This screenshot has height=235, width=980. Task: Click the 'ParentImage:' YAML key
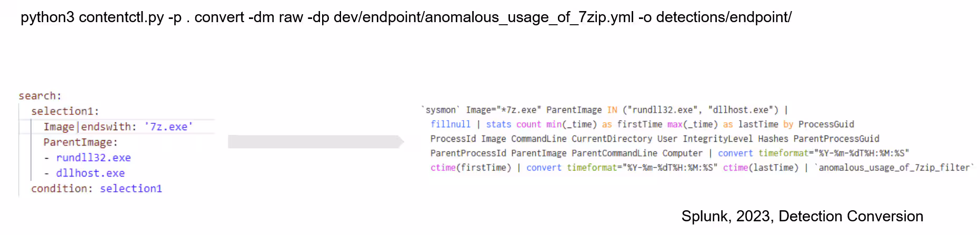pyautogui.click(x=81, y=142)
